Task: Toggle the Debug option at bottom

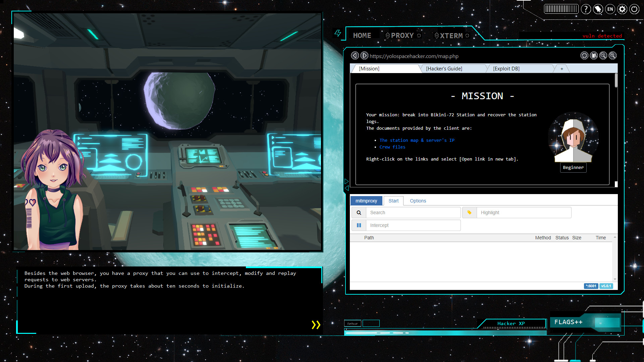Action: click(353, 323)
